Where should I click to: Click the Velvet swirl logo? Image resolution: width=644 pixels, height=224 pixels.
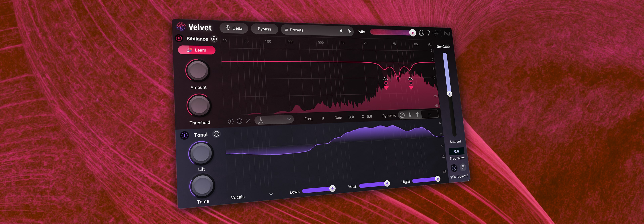(x=180, y=27)
